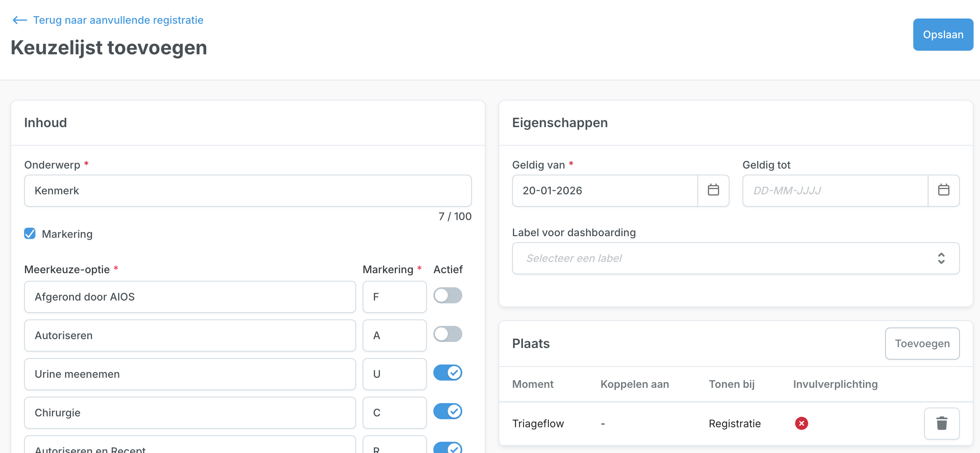
Task: Click the Geldig tot date field
Action: tap(835, 191)
